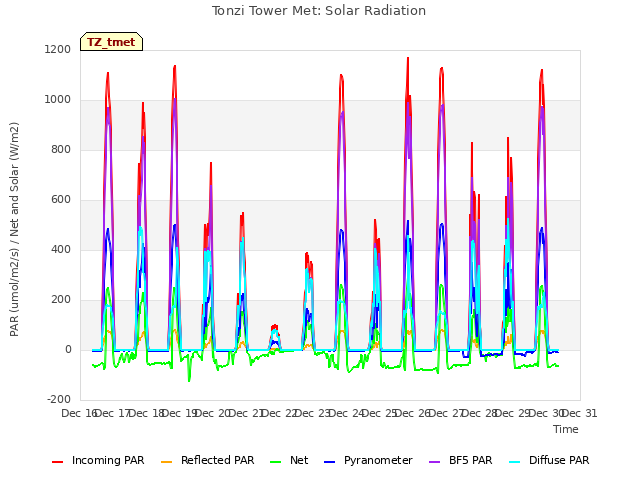Click the 1200 y-axis tick label

(x=58, y=49)
